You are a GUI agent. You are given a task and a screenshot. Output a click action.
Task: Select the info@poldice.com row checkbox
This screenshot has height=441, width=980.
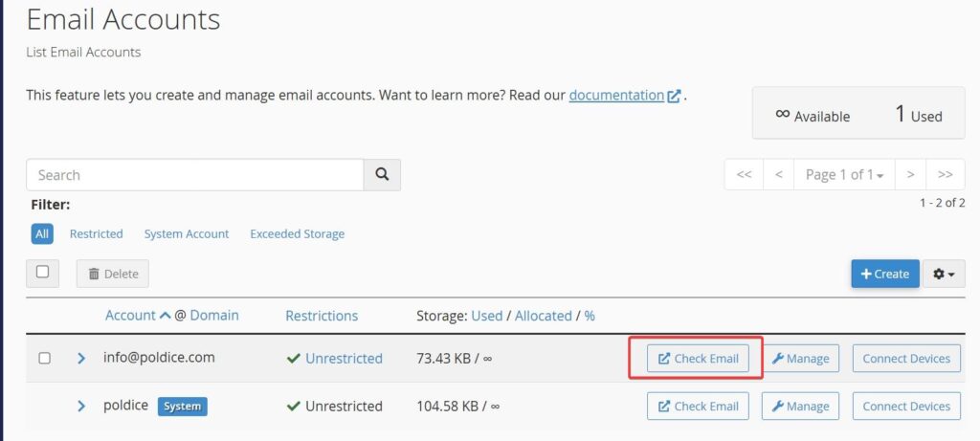click(x=44, y=359)
